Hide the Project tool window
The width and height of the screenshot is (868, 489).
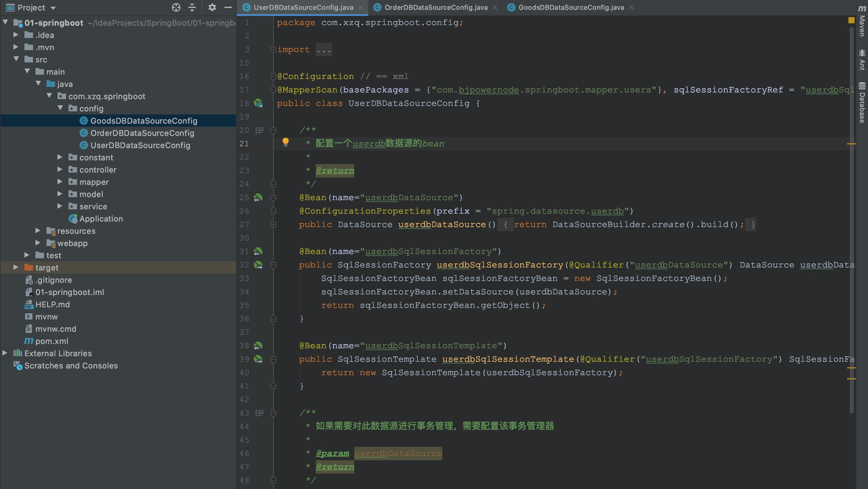228,7
